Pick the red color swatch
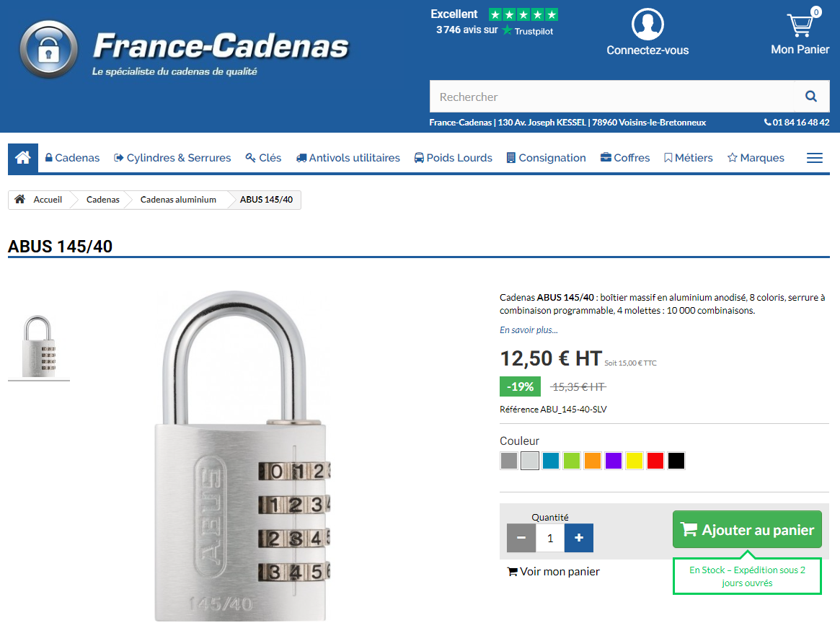The image size is (840, 628). (x=655, y=461)
